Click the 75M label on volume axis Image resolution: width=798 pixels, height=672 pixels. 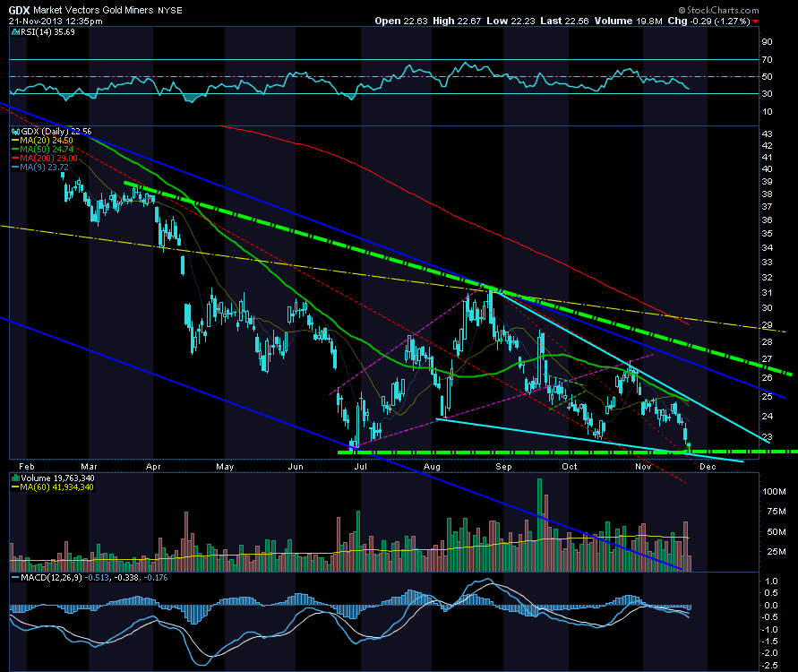(776, 512)
